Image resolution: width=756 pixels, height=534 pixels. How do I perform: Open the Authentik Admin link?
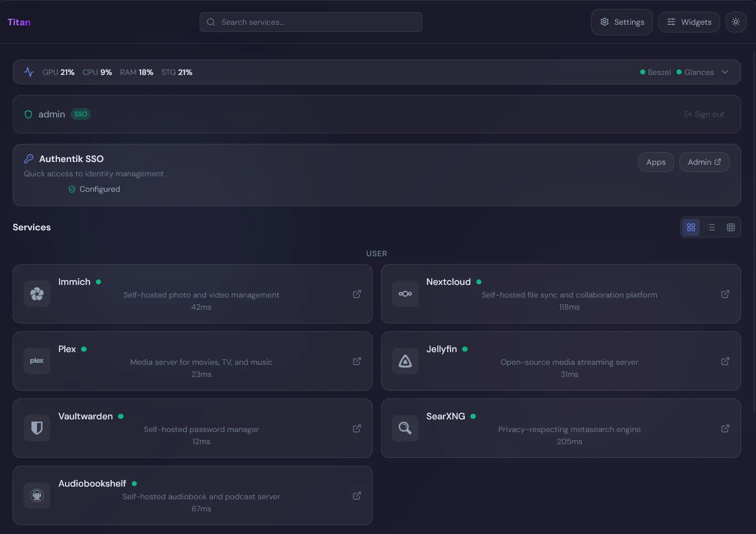(x=704, y=162)
